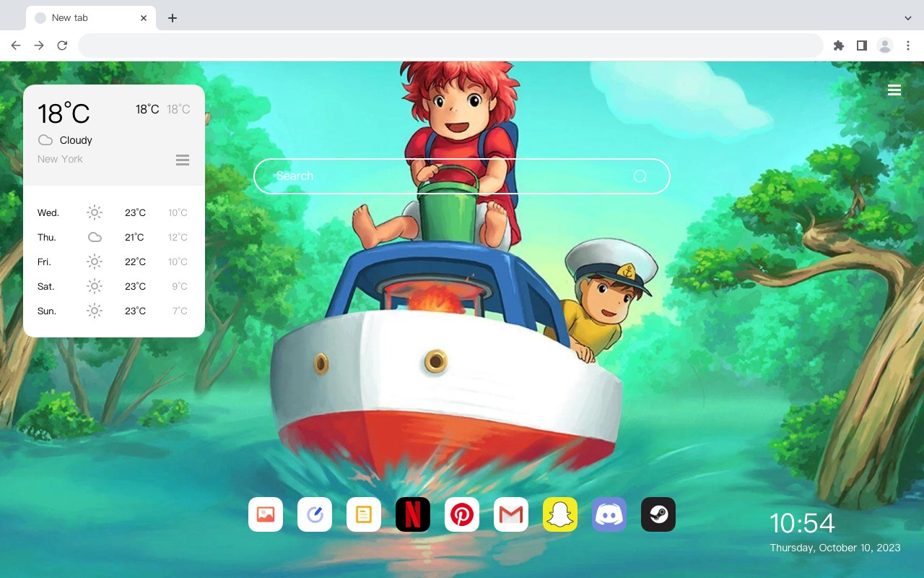Screen dimensions: 924x578
Task: Select the "Thu." forecast day label
Action: point(47,237)
